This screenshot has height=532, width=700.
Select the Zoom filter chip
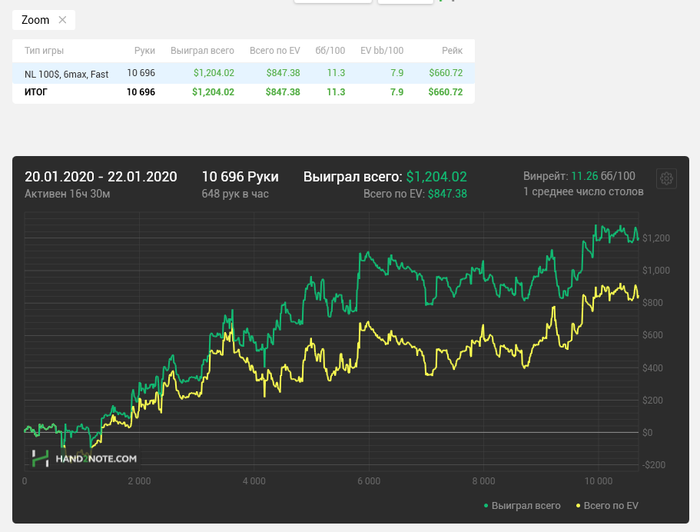[44, 20]
